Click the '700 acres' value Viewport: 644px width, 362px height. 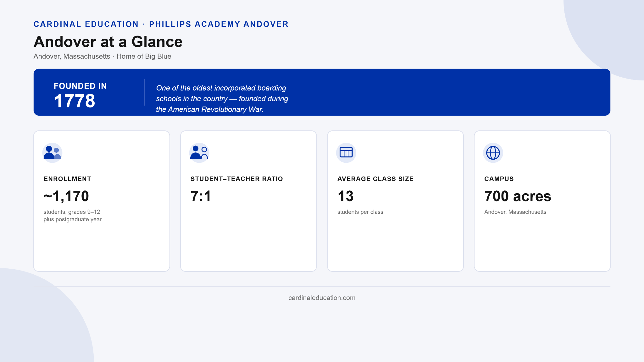(518, 196)
